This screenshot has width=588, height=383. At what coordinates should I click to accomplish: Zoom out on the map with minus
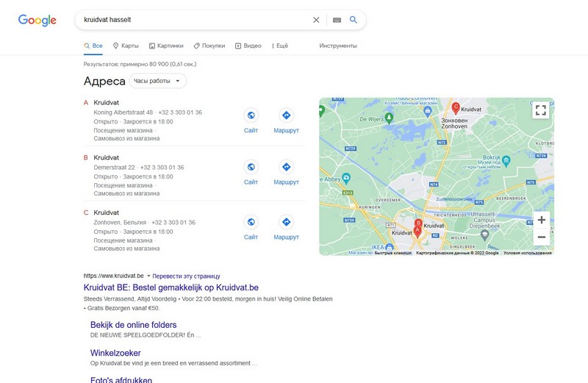[542, 237]
